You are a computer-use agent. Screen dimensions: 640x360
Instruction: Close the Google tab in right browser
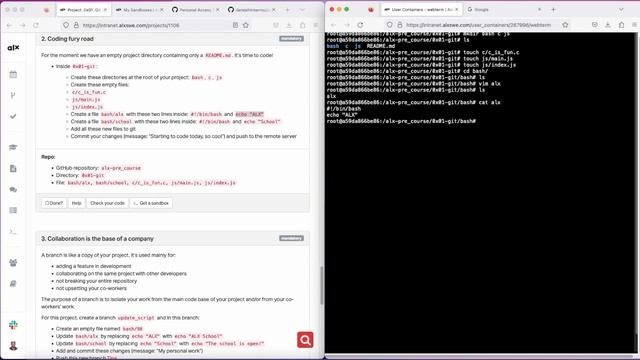tap(539, 9)
